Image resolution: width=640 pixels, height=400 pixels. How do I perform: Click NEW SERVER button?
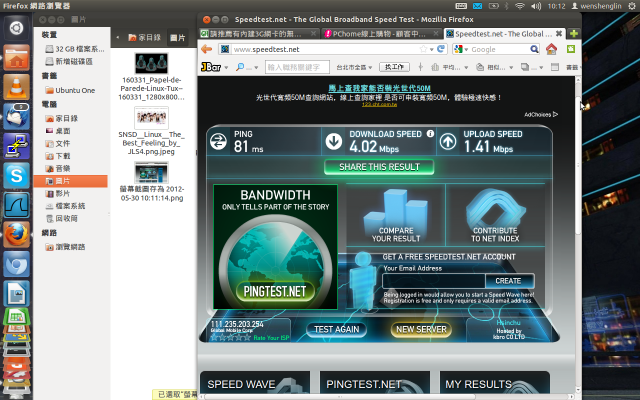[421, 329]
